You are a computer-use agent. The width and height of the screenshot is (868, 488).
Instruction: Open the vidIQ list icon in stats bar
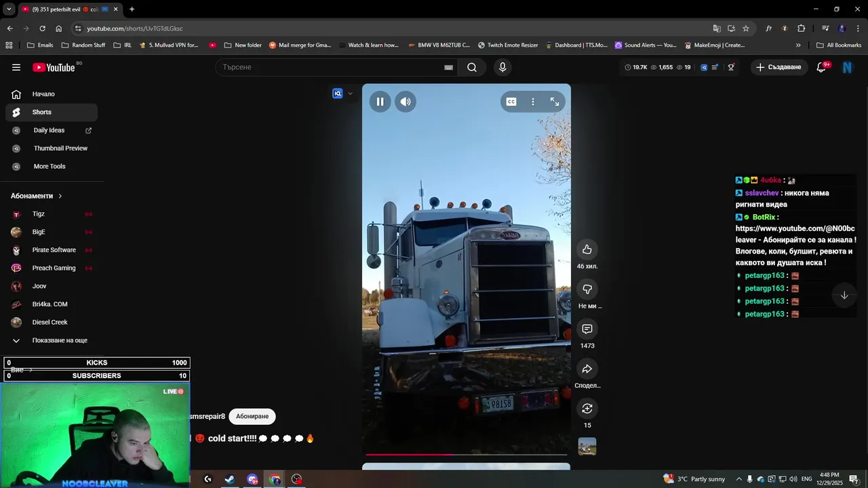tap(715, 67)
